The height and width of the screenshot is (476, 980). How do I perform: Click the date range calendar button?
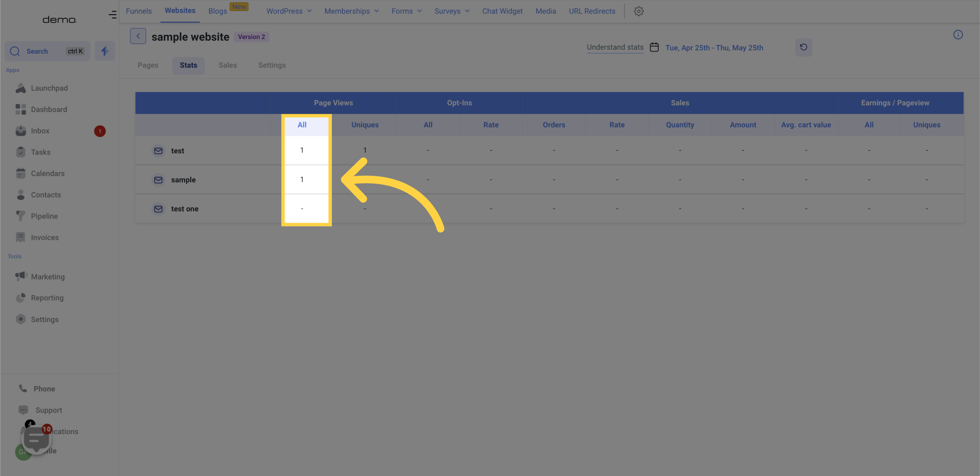point(654,46)
